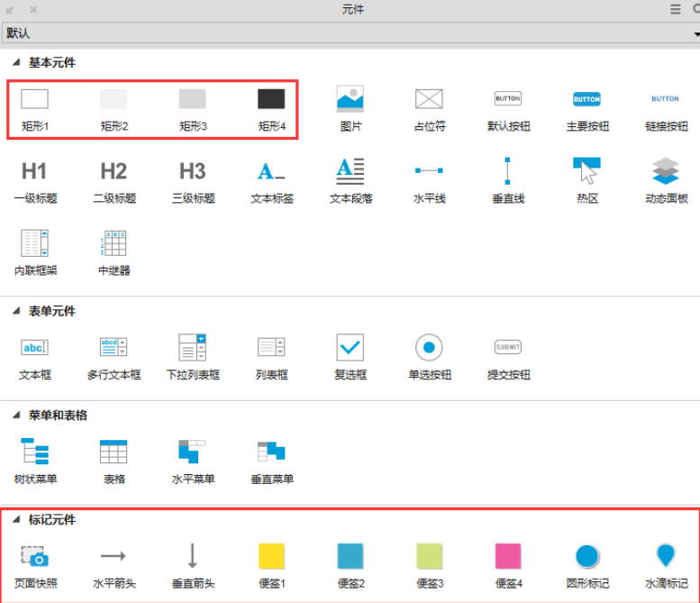
Task: Select the 提交按钮 submit button widget
Action: point(508,358)
